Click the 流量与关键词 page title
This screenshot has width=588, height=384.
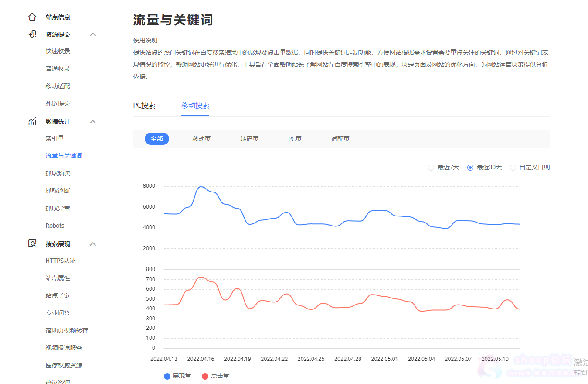point(173,20)
